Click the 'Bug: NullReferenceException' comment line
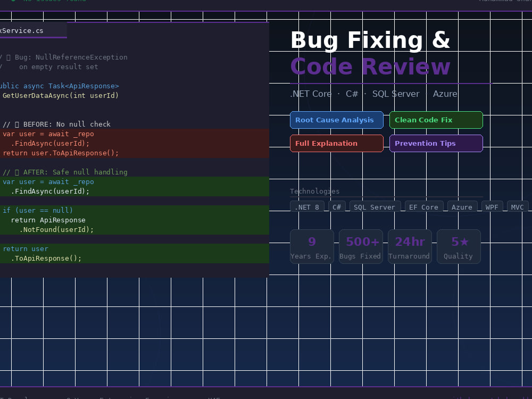This screenshot has height=399, width=532. pos(64,57)
